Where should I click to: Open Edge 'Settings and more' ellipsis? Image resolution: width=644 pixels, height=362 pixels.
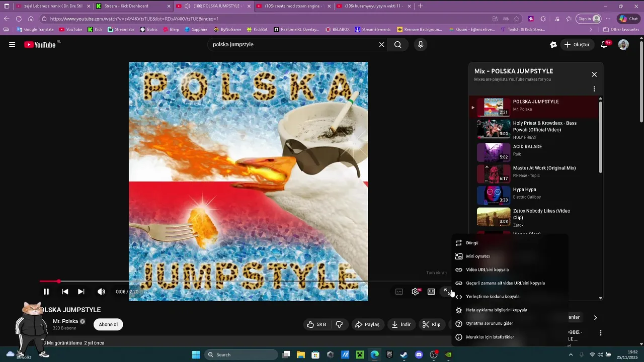[x=609, y=19]
